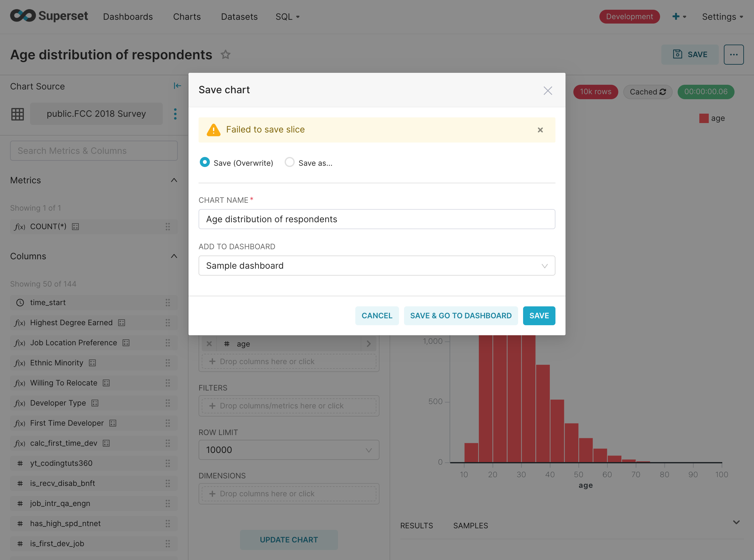Click the plus add-new icon in navbar
754x560 pixels.
(x=676, y=17)
